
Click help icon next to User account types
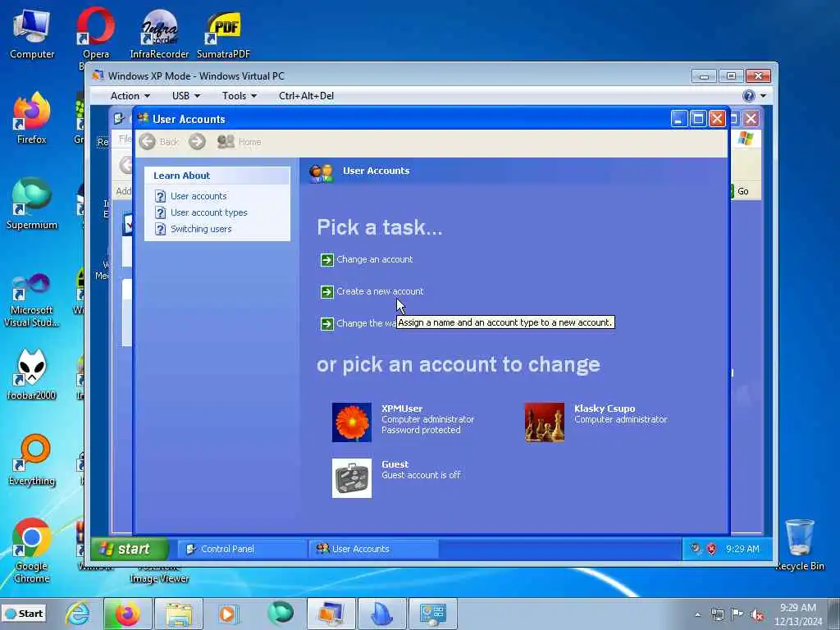[x=160, y=212]
